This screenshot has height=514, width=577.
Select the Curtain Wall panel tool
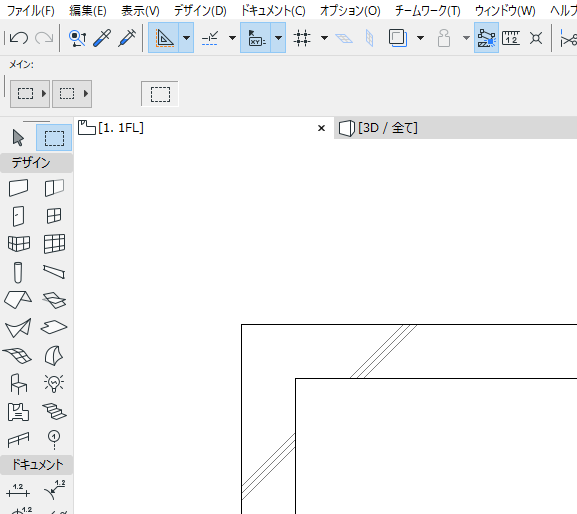tap(54, 188)
